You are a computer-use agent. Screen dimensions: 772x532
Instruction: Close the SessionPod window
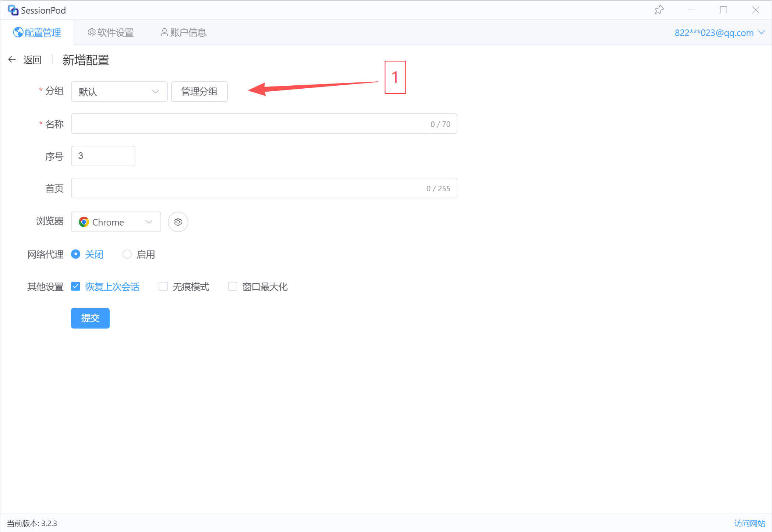pos(755,10)
